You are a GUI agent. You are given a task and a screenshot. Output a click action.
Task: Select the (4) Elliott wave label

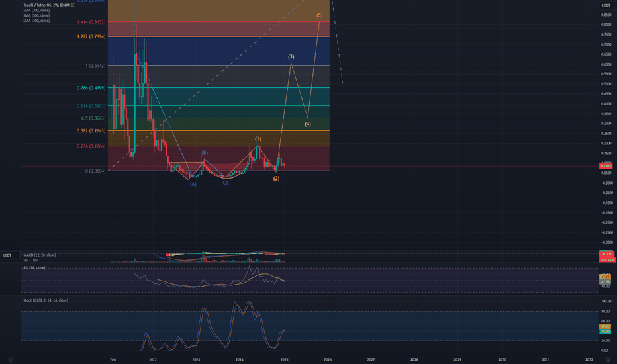(x=308, y=124)
